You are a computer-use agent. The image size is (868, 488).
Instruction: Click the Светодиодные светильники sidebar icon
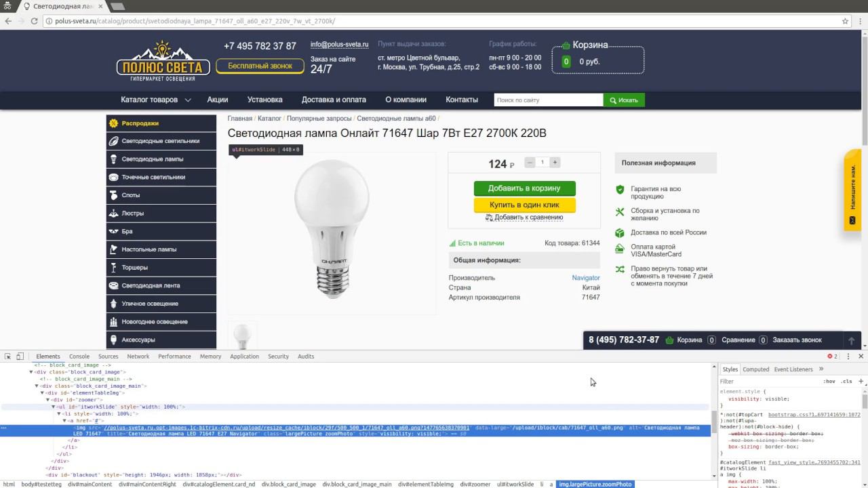(x=113, y=141)
